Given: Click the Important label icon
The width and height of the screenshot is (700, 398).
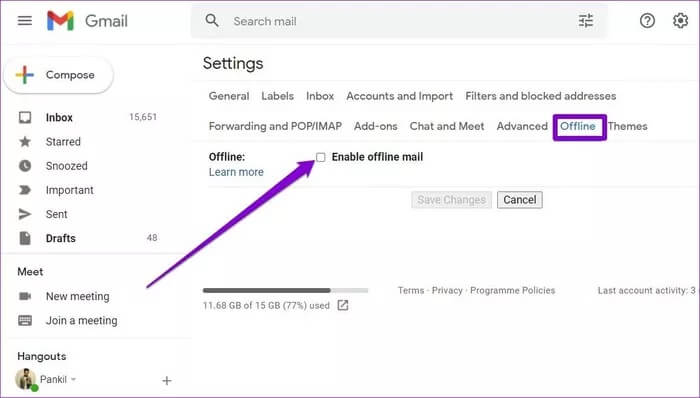Looking at the screenshot, I should 25,190.
